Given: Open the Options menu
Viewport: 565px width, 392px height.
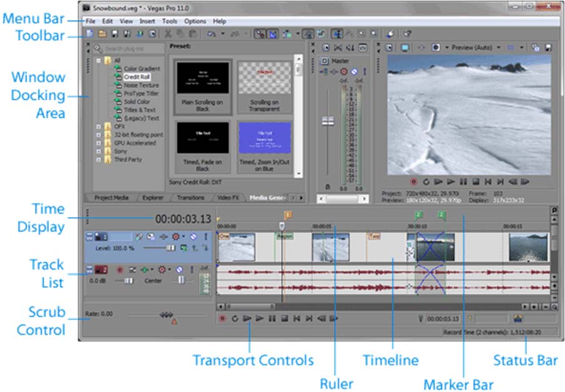Looking at the screenshot, I should click(x=195, y=21).
